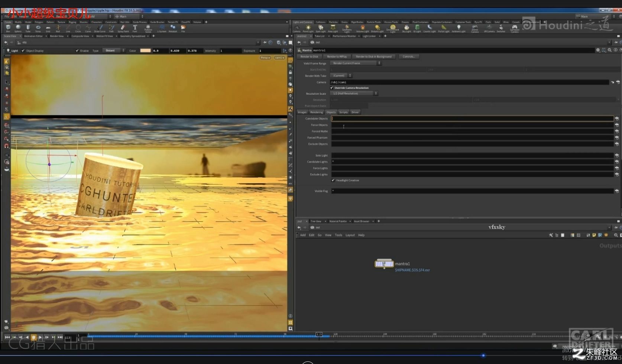Open the Render With Take dropdown
Viewport: 622px width, 364px height.
pos(341,75)
